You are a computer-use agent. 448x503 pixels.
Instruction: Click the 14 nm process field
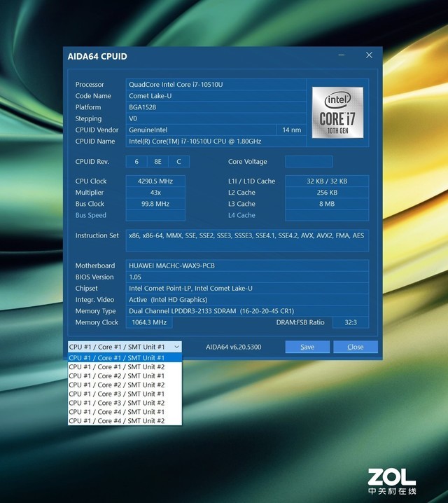[291, 130]
